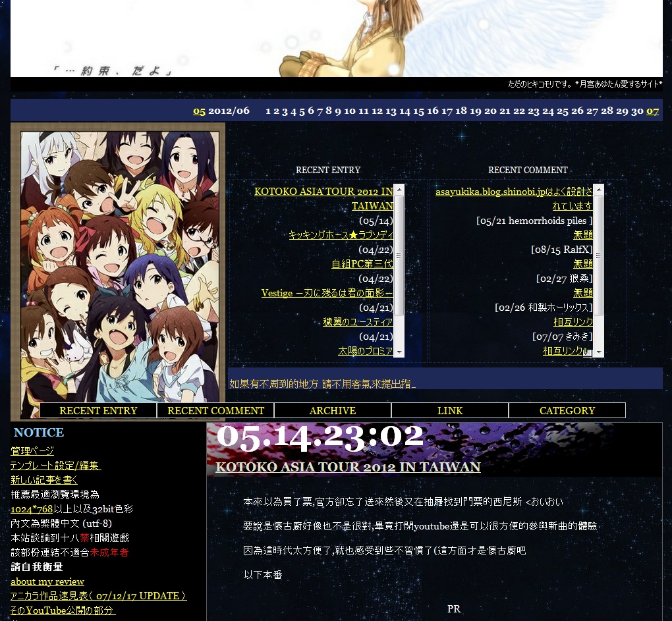Open asayukika.blog.shinobi.jp comment link

[x=514, y=198]
